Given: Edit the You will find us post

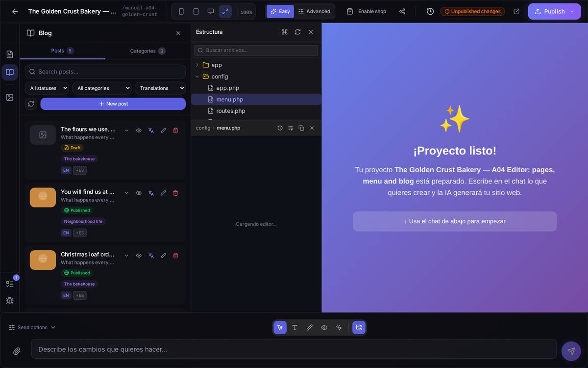Looking at the screenshot, I should (x=163, y=193).
